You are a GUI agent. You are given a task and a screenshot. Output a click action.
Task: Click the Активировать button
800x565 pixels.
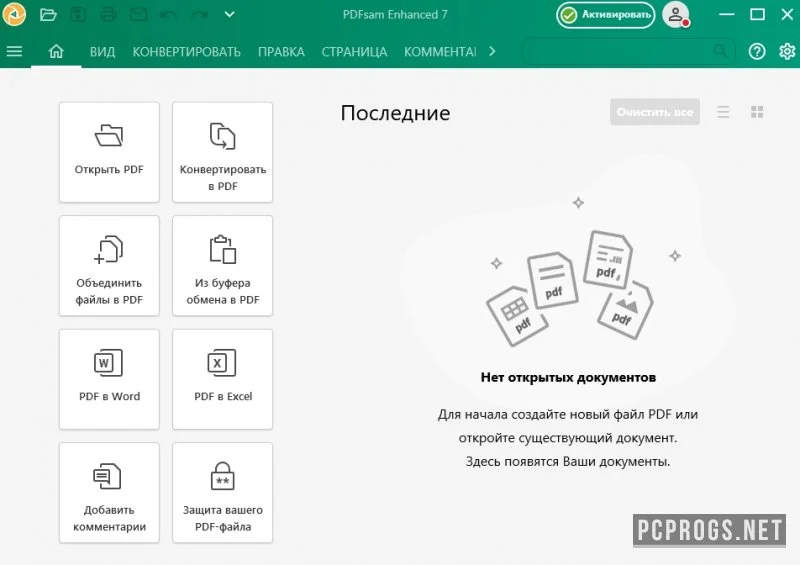(x=606, y=15)
